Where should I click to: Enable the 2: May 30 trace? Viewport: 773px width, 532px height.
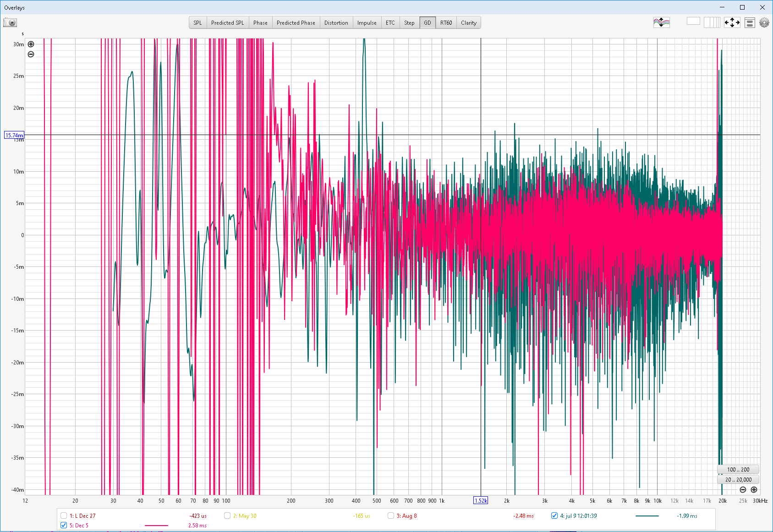tap(227, 516)
